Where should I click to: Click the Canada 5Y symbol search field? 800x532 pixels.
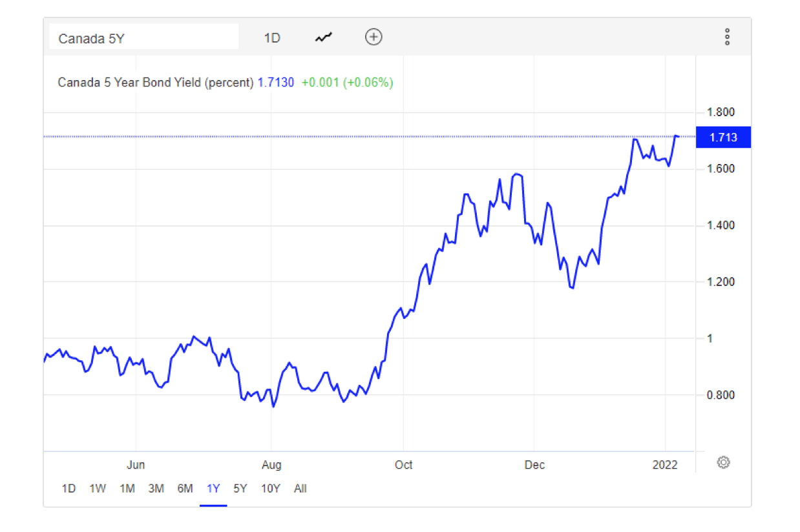(x=144, y=38)
